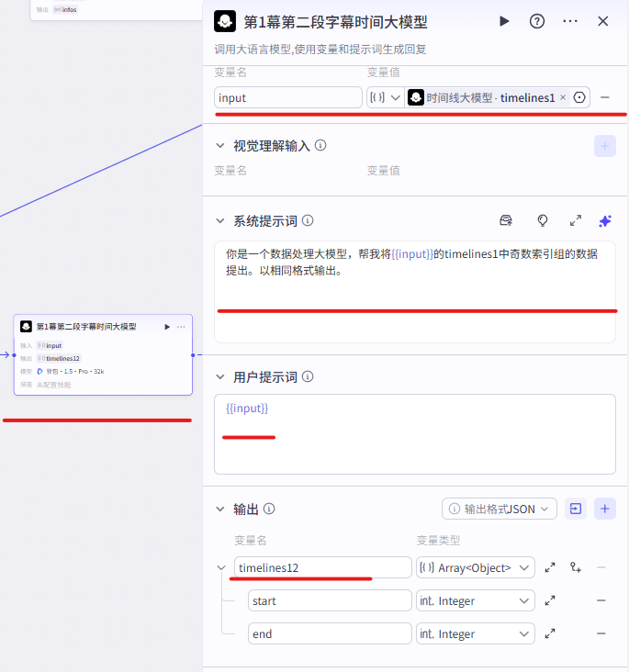629x672 pixels.
Task: Delete the input variable row with minus
Action: [604, 97]
